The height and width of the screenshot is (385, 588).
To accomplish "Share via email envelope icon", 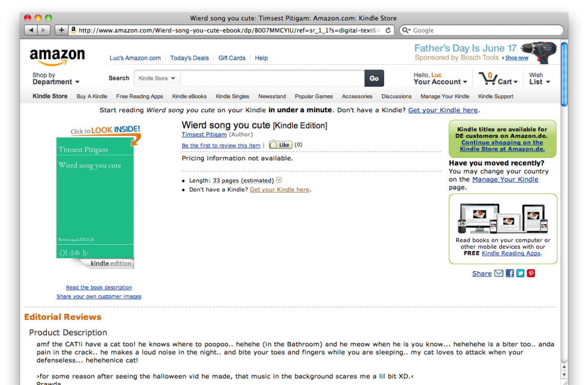I will [499, 273].
